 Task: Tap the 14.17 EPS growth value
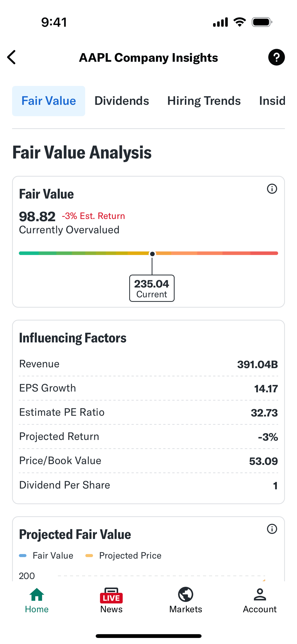[266, 389]
